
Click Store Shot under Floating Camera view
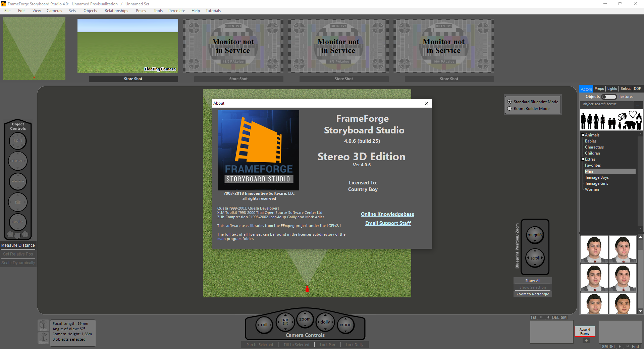[x=133, y=79]
